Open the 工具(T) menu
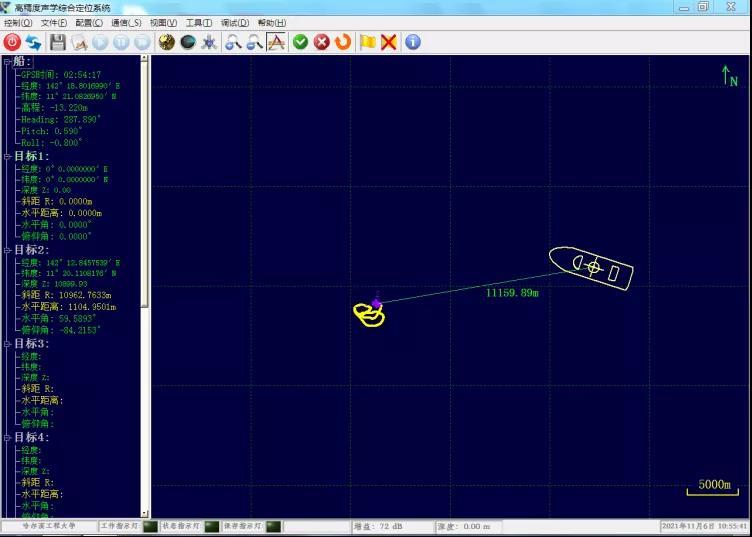This screenshot has width=752, height=537. click(x=199, y=22)
